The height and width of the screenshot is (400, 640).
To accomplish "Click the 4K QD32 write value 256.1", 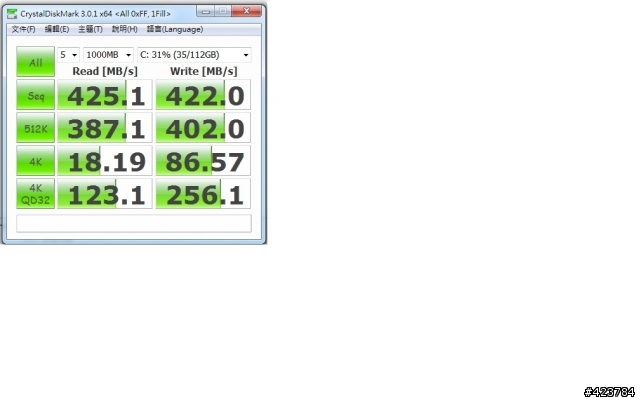I will coord(203,194).
